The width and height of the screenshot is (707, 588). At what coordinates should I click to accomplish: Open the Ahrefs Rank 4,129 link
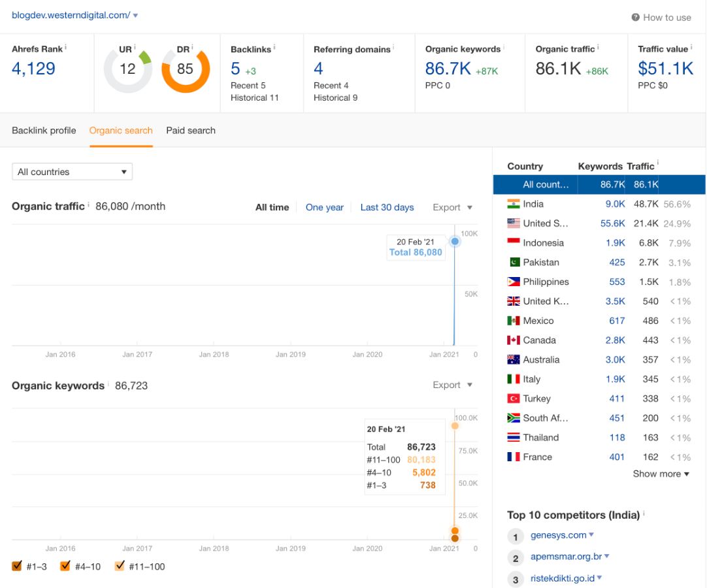click(33, 69)
